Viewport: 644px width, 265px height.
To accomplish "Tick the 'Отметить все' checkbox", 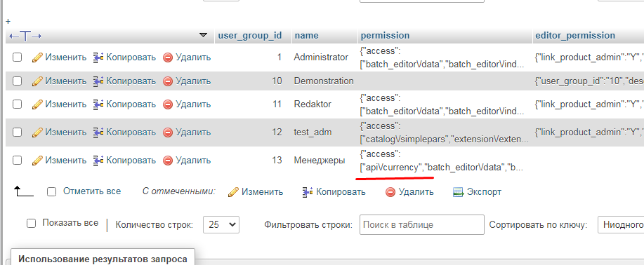I will pyautogui.click(x=51, y=192).
